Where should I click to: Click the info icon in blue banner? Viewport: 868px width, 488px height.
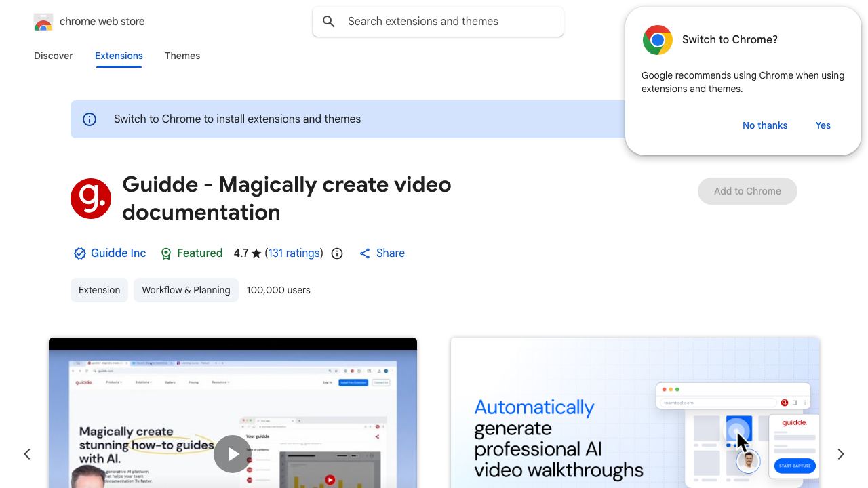pyautogui.click(x=90, y=119)
